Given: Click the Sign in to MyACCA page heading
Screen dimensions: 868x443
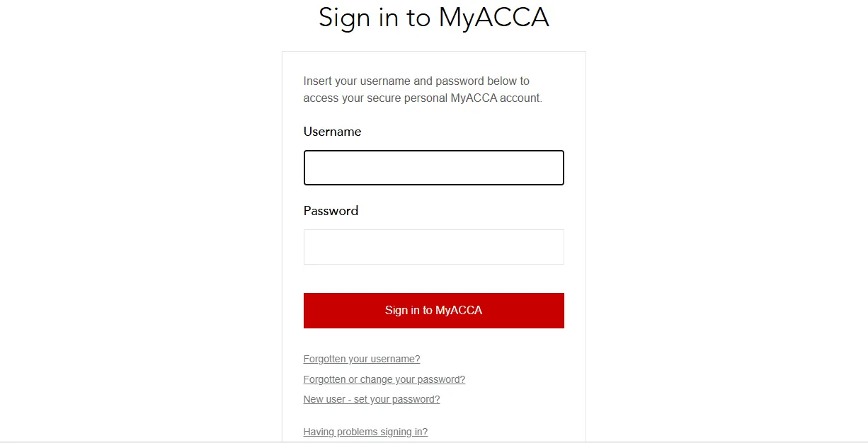Looking at the screenshot, I should 433,18.
